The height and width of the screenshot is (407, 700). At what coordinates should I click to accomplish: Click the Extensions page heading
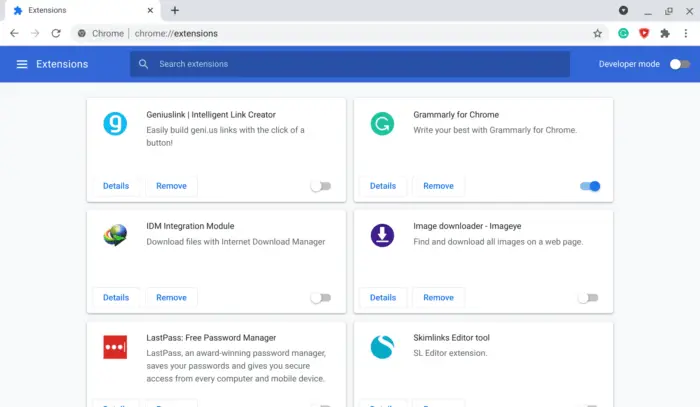[62, 64]
